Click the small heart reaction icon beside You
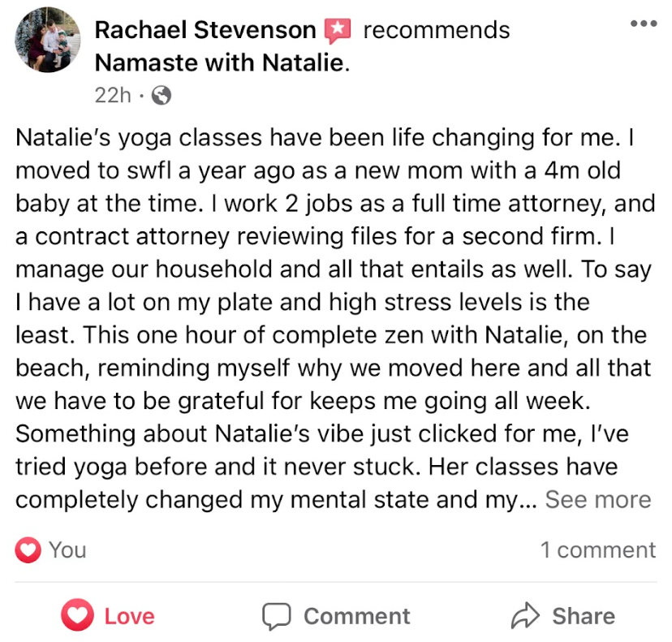Viewport: 672px width, 642px height. 28,550
